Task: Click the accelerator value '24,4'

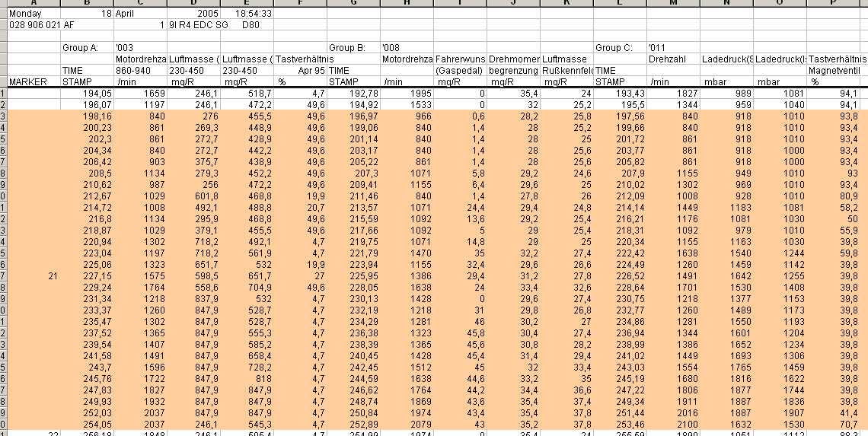Action: tap(459, 208)
